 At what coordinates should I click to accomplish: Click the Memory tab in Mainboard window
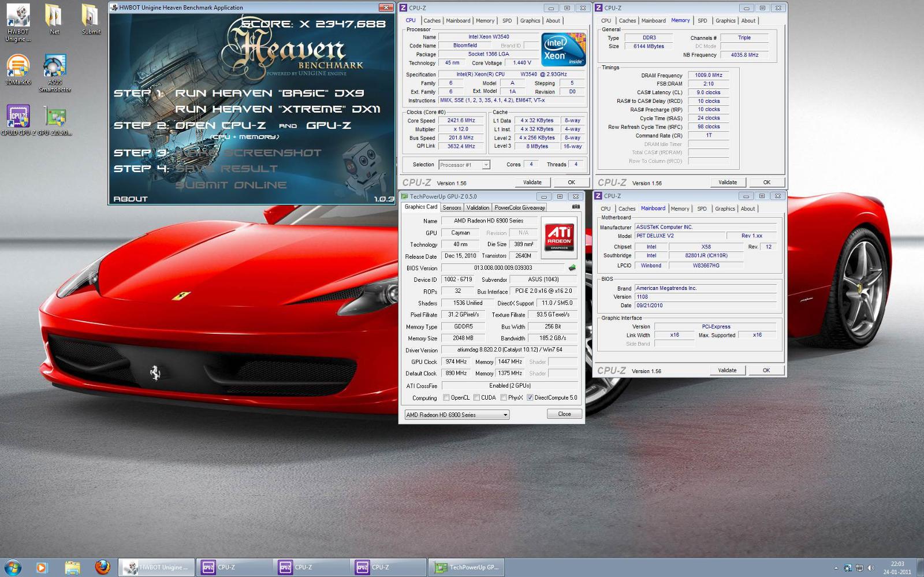(680, 209)
